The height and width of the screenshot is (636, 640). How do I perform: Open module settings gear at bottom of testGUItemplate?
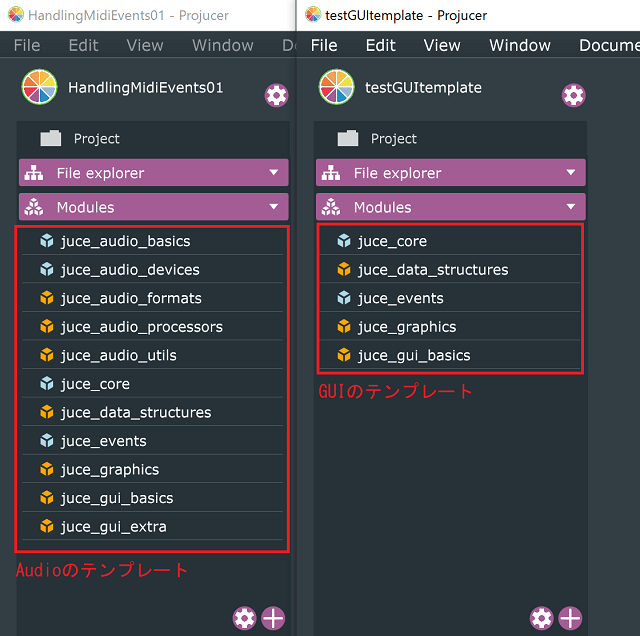point(542,618)
